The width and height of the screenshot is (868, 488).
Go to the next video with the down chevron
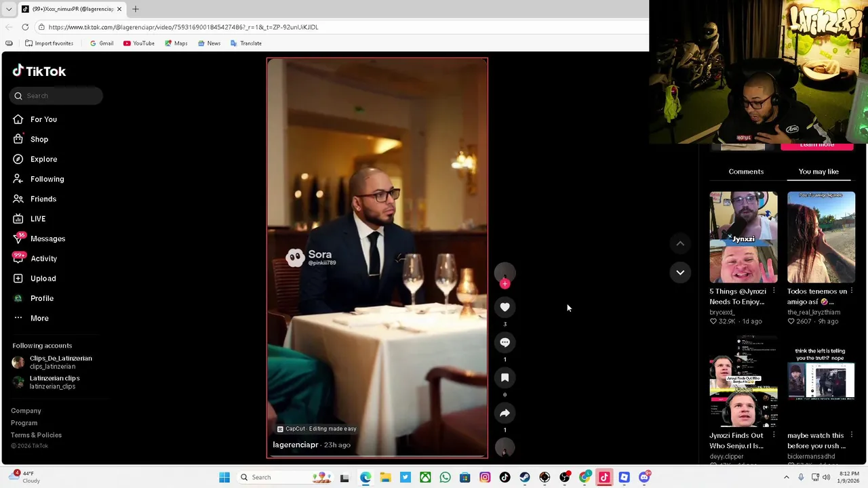[x=680, y=272]
